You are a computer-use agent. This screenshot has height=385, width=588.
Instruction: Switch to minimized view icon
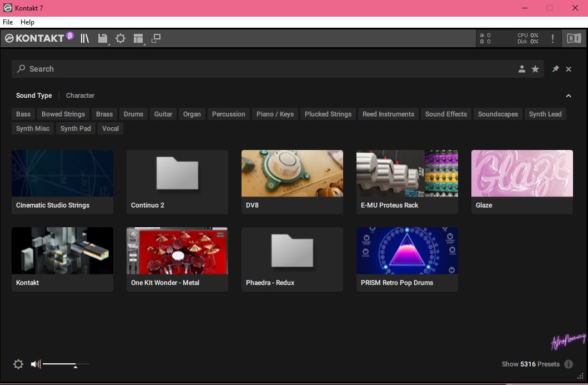pos(156,38)
